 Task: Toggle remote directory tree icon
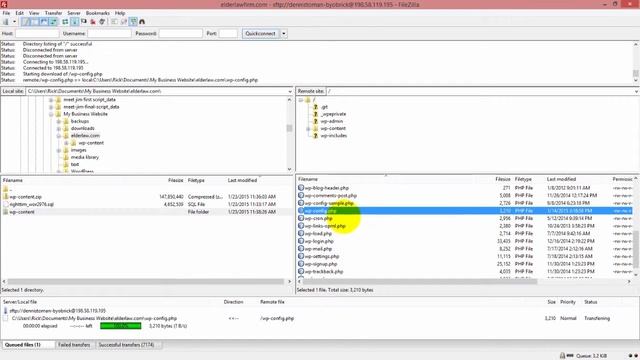click(44, 22)
